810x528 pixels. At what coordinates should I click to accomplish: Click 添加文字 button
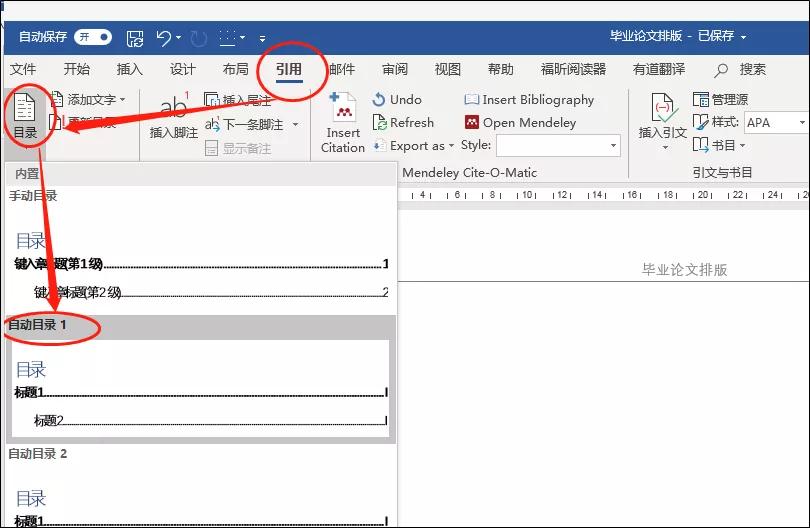tap(89, 99)
